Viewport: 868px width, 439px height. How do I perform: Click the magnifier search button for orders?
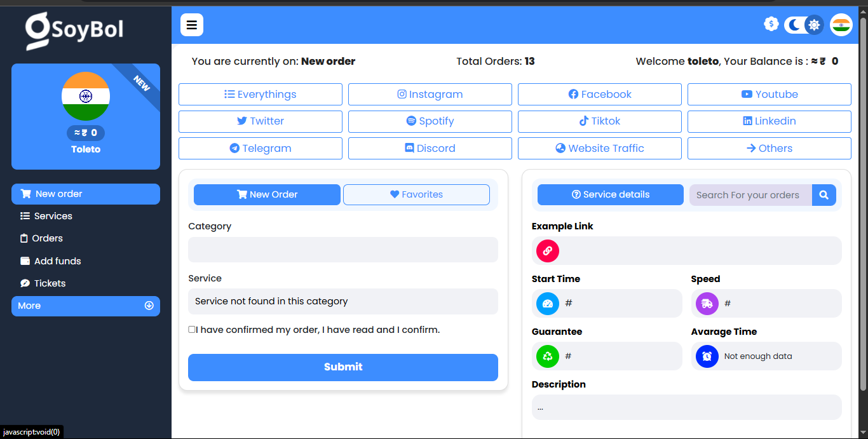[x=824, y=195]
